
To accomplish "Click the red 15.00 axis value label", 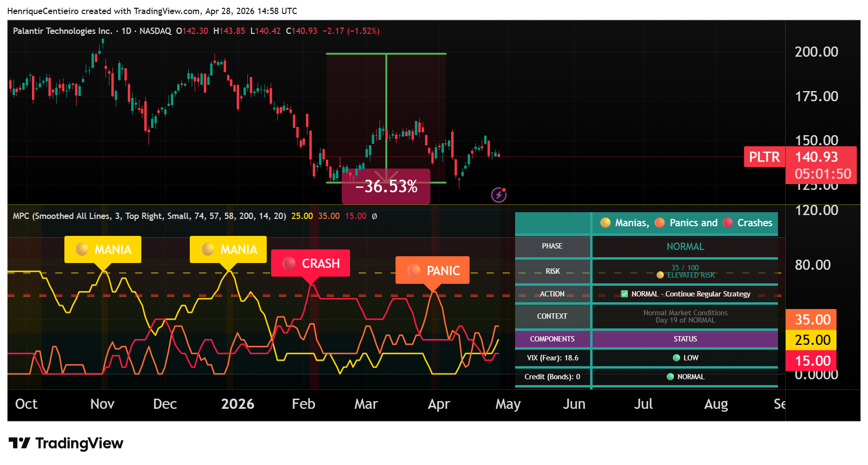I will (811, 361).
